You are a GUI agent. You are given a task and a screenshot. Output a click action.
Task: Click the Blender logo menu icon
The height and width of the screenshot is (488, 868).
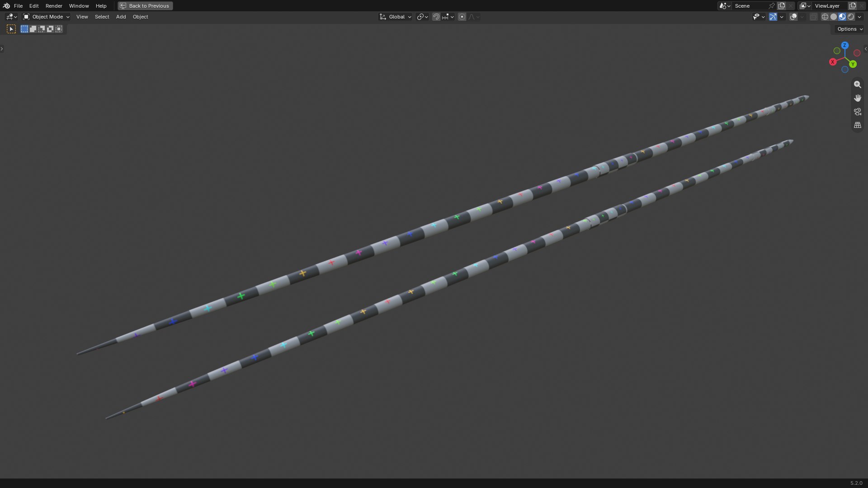point(6,6)
